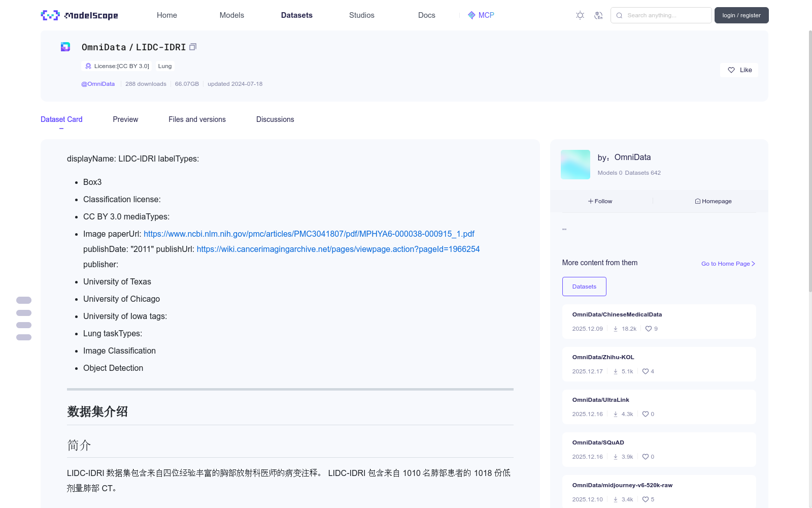
Task: Focus the Search anything input field
Action: click(661, 15)
